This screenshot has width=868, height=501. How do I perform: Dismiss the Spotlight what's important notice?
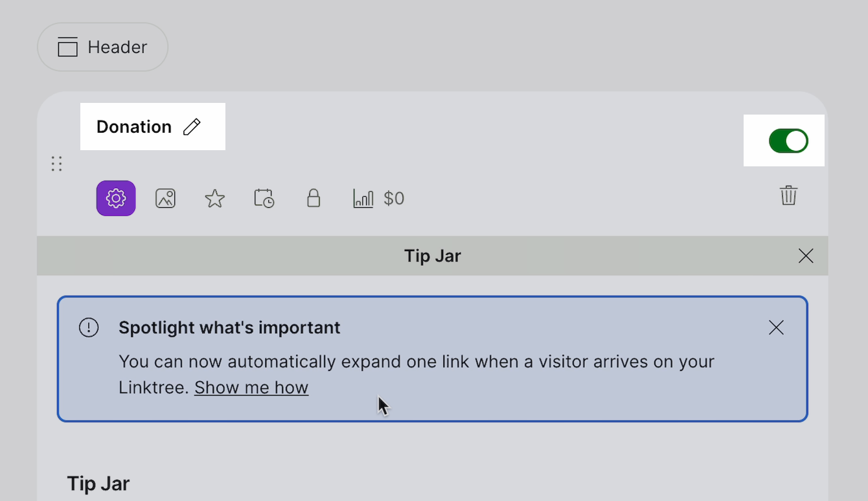coord(776,328)
